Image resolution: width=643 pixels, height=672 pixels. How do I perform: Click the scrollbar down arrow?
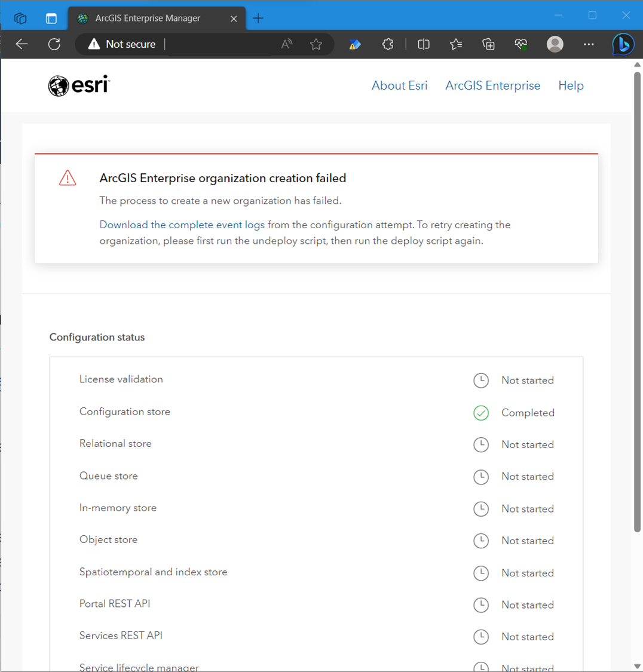tap(638, 667)
